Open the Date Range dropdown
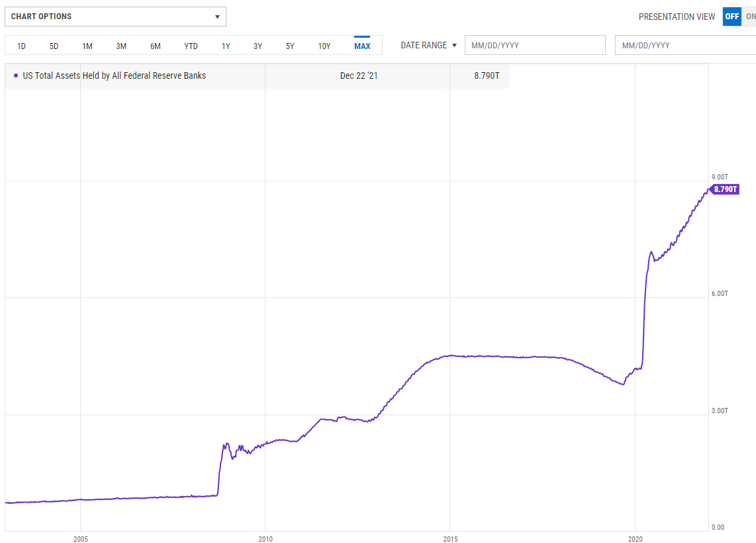Screen dimensions: 756x543 pos(428,45)
